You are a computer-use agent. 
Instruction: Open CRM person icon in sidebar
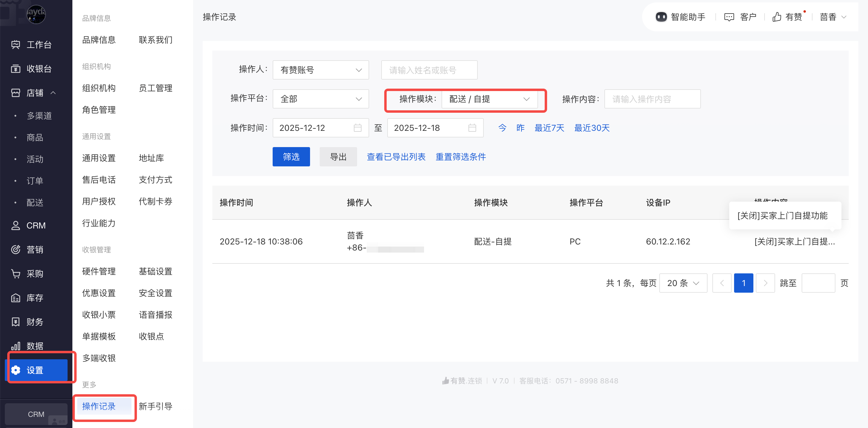tap(15, 225)
